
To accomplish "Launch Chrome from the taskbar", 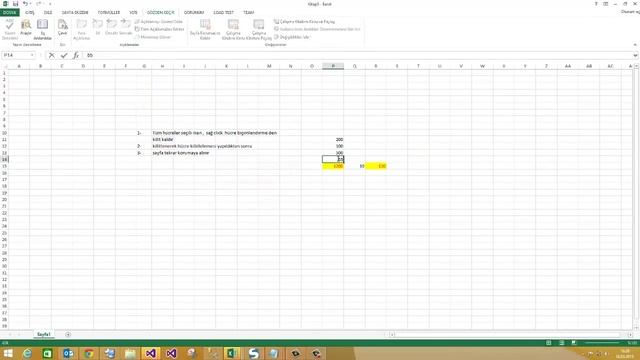I will 89,353.
